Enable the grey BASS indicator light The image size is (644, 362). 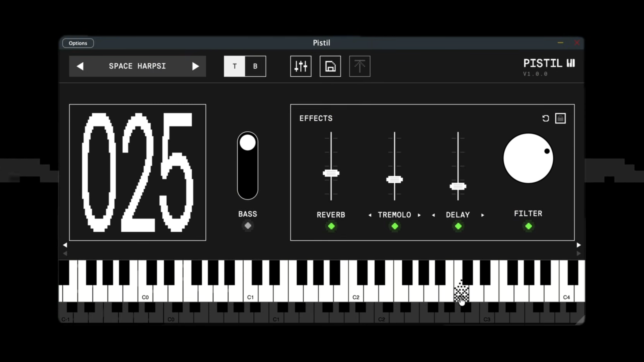(x=248, y=226)
